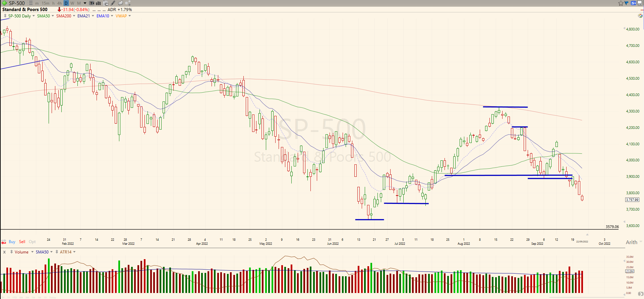This screenshot has height=299, width=644.
Task: Click the Opt options link
Action: 32,242
